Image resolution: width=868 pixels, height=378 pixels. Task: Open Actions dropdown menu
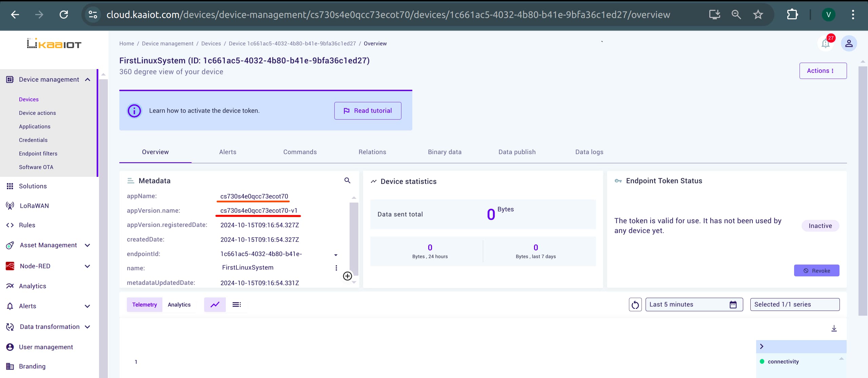(823, 71)
